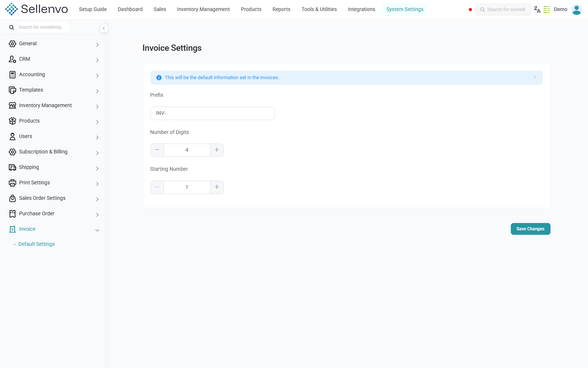Click the blue info icon in banner
588x368 pixels.
159,78
